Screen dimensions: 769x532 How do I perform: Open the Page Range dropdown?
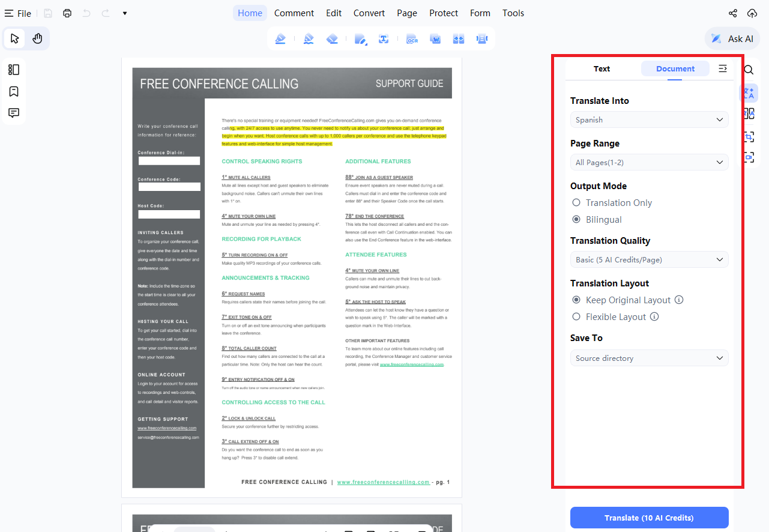pos(650,162)
